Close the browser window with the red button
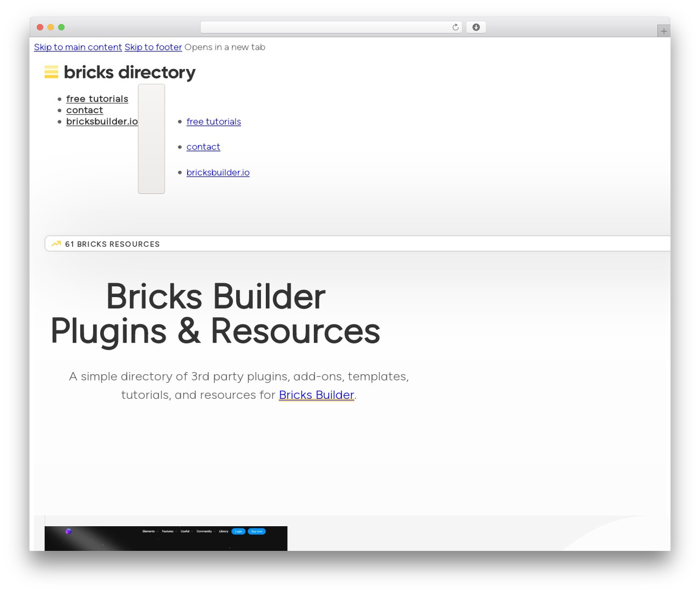This screenshot has height=593, width=700. [x=40, y=27]
